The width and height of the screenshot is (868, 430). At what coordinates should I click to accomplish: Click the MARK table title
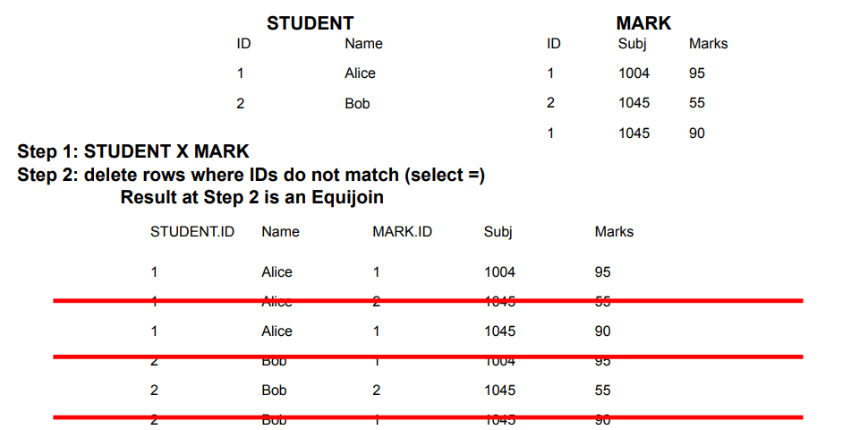coord(643,23)
